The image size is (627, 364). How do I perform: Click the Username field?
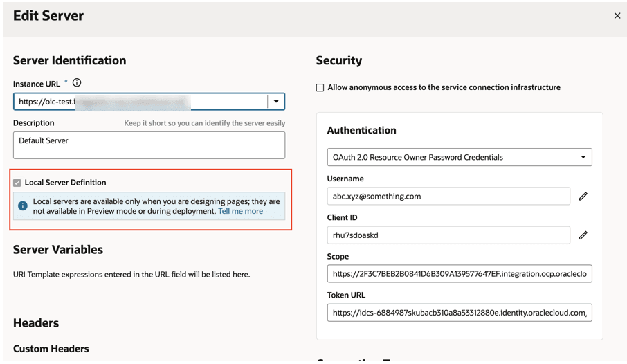(x=448, y=196)
